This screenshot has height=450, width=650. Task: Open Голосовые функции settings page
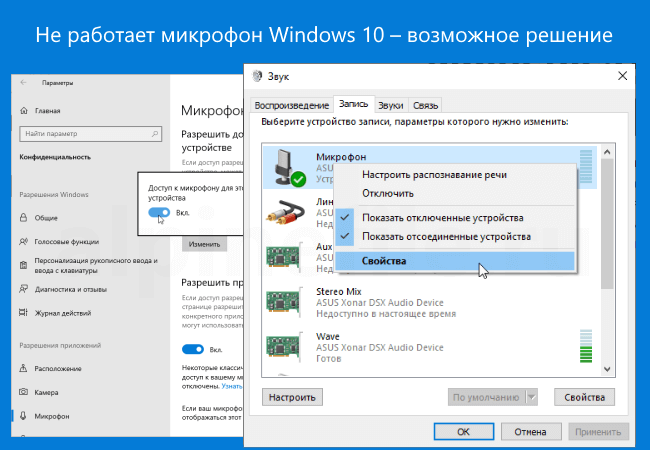point(67,242)
